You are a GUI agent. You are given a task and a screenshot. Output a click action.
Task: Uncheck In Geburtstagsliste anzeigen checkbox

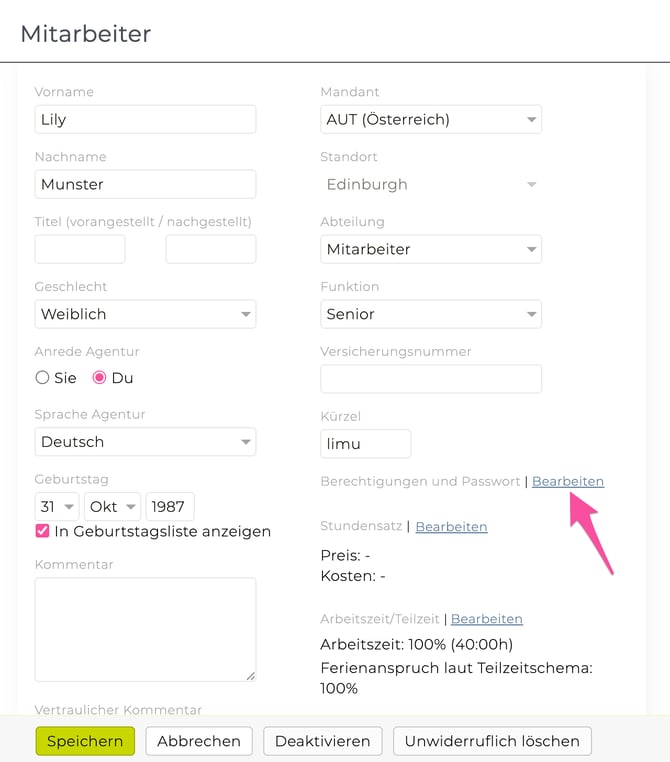[x=42, y=531]
